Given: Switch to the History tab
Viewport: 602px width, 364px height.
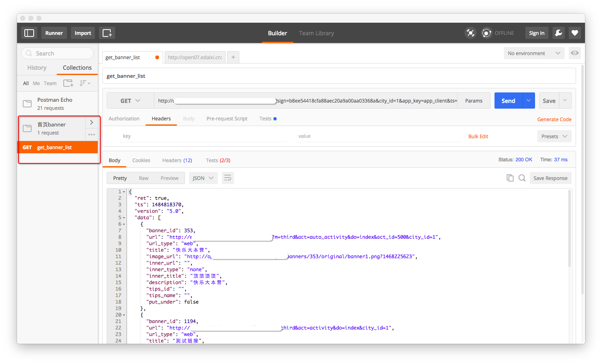Looking at the screenshot, I should (x=37, y=68).
